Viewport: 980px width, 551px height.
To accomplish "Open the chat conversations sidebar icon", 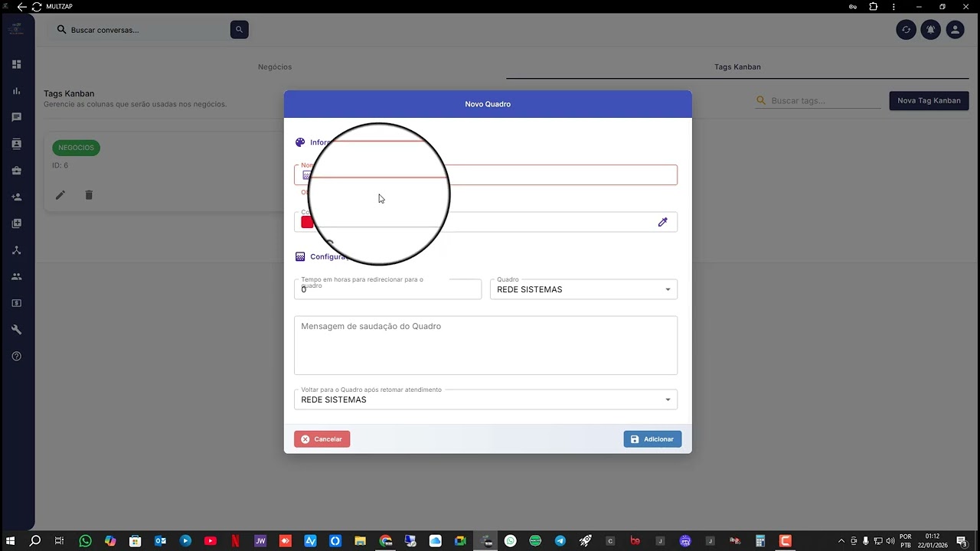I will 16,117.
